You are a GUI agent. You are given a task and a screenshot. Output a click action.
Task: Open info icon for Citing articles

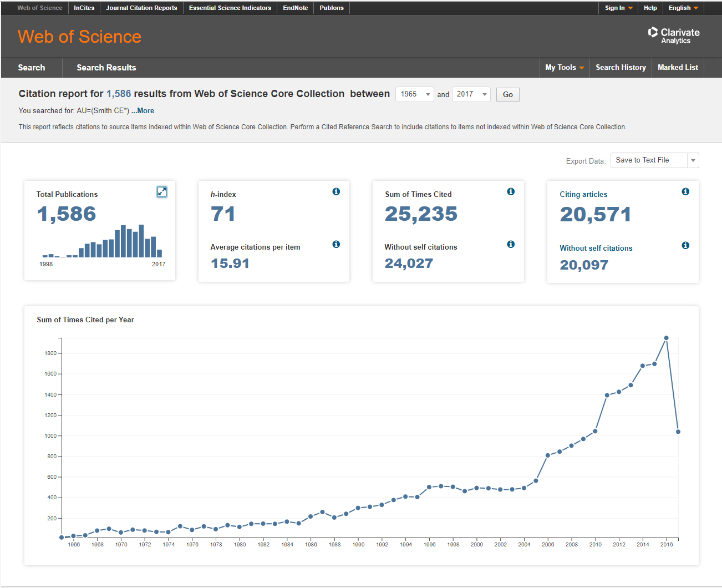pyautogui.click(x=685, y=191)
